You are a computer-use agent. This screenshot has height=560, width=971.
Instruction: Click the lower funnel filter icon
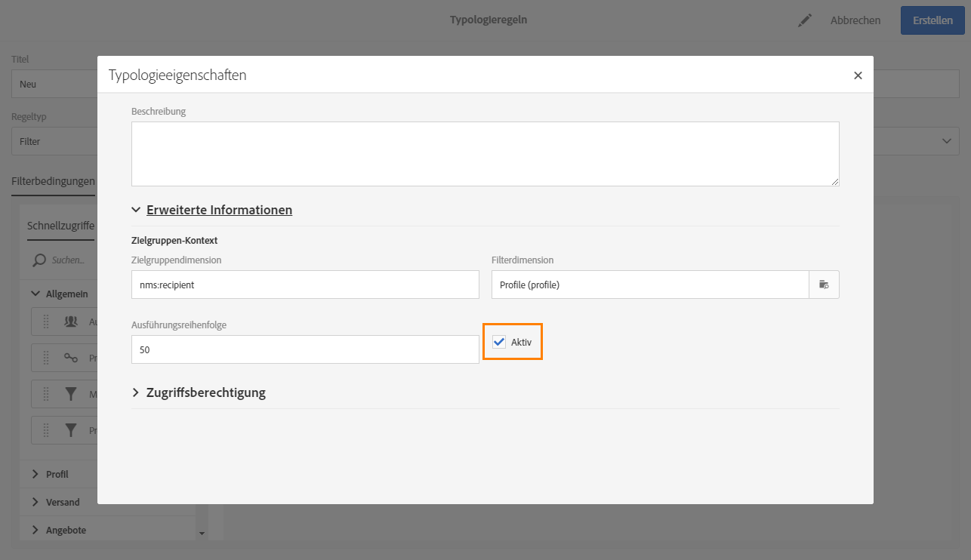(71, 430)
